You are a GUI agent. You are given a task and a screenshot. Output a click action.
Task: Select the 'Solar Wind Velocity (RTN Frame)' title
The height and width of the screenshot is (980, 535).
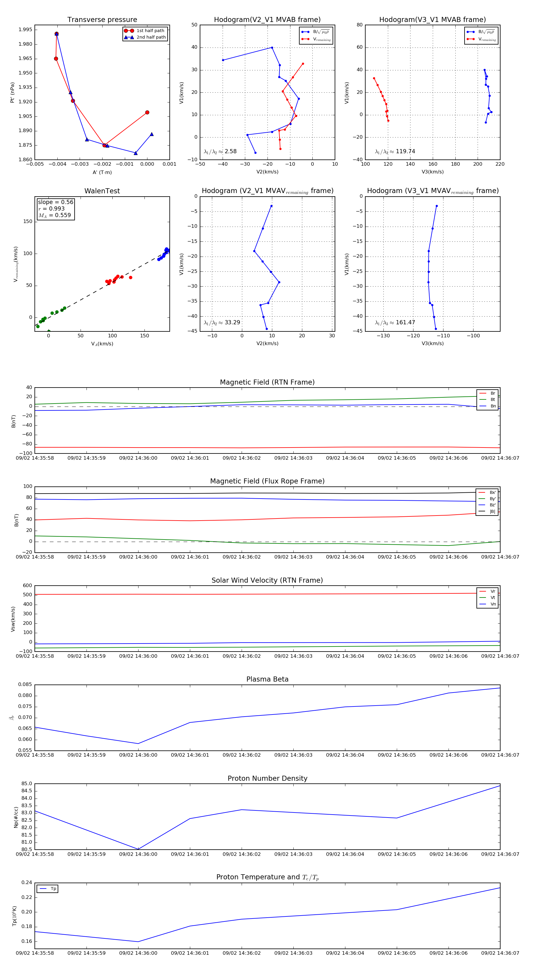point(267,580)
